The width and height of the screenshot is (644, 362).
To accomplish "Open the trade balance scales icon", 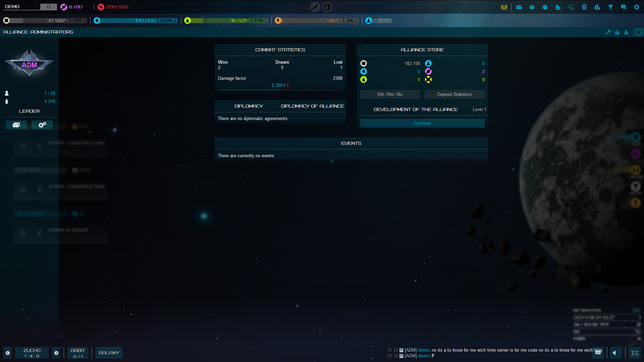I will point(571,7).
